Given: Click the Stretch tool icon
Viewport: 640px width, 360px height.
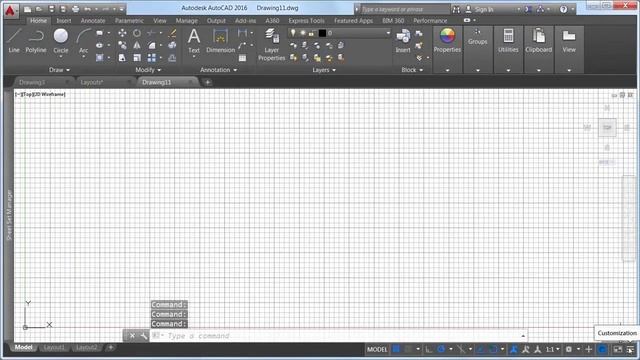Looking at the screenshot, I should (122, 58).
